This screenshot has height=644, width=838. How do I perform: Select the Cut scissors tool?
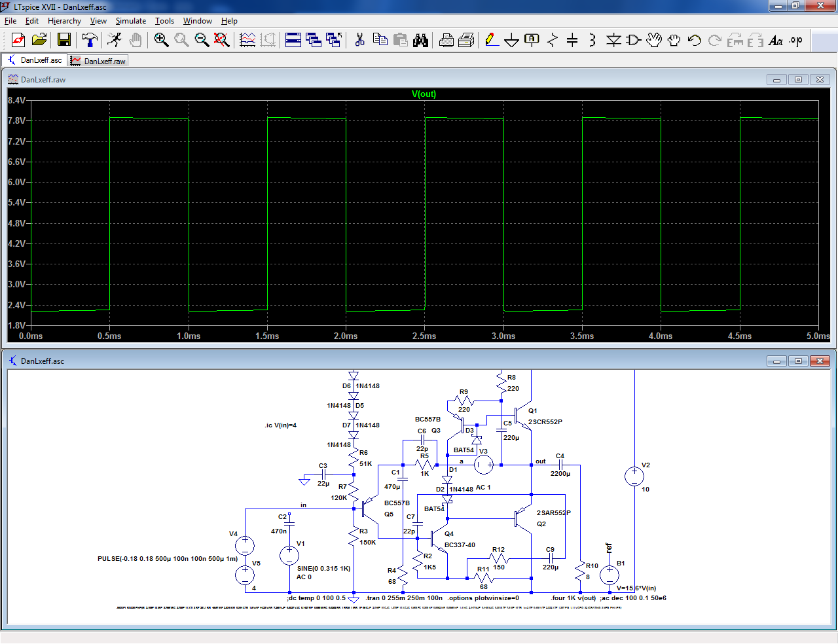pyautogui.click(x=359, y=40)
